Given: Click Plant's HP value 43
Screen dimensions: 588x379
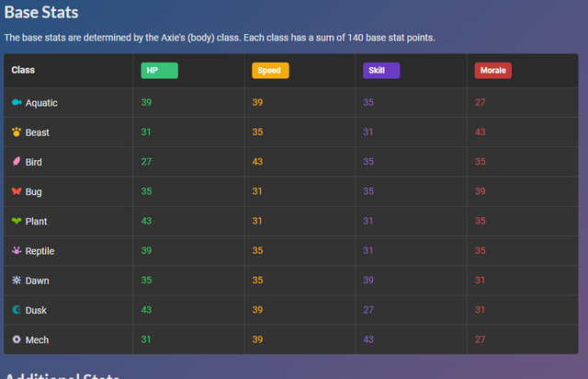Looking at the screenshot, I should 146,221.
